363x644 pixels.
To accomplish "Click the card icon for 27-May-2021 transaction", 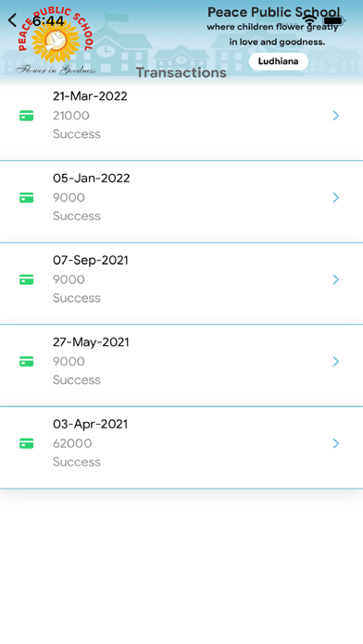I will [27, 362].
